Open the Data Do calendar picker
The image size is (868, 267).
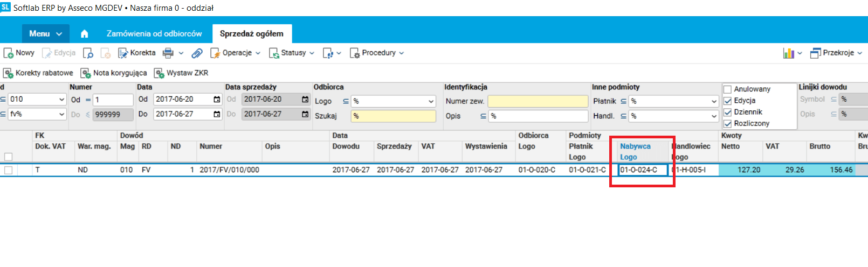coord(217,114)
